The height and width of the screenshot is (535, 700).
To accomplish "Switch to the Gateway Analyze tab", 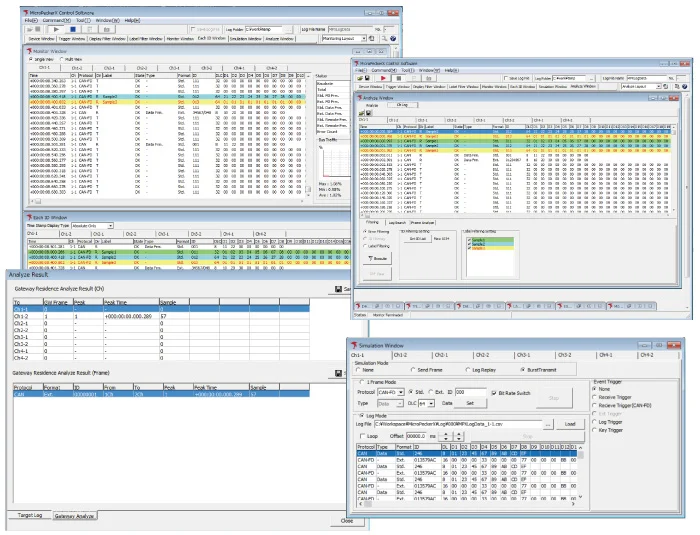I will [75, 516].
